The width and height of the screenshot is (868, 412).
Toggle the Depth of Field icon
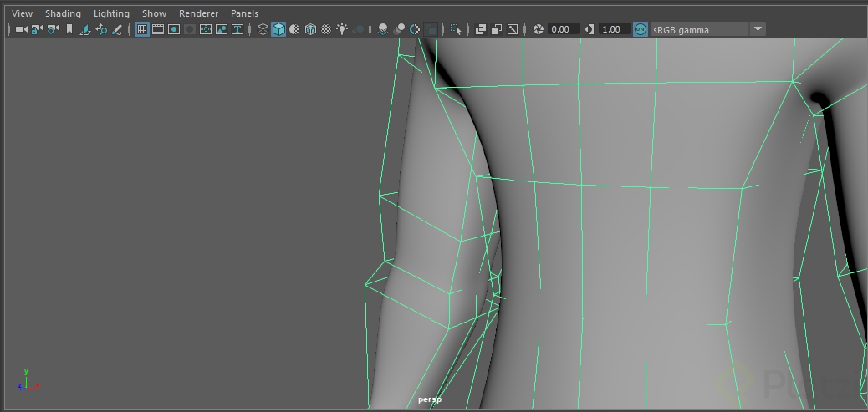tap(431, 29)
